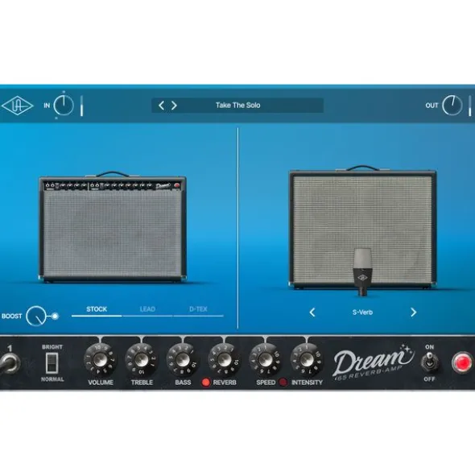Adjust the OUT level knob
The image size is (475, 476).
click(452, 106)
